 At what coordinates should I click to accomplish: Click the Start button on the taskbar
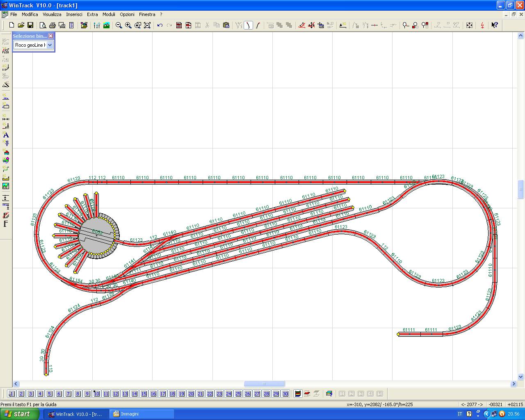click(18, 414)
